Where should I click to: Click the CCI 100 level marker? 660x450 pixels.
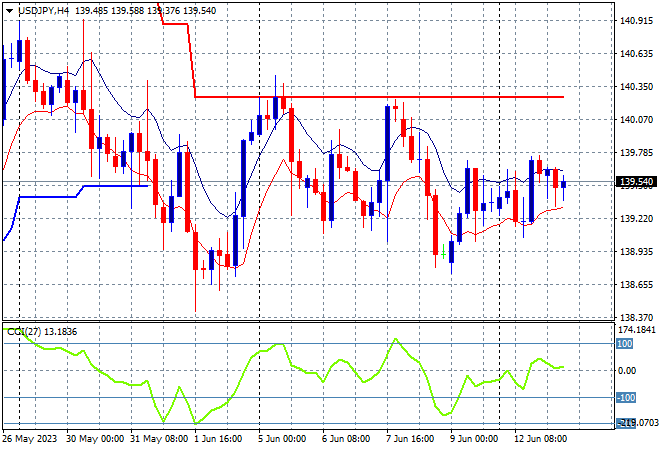624,344
